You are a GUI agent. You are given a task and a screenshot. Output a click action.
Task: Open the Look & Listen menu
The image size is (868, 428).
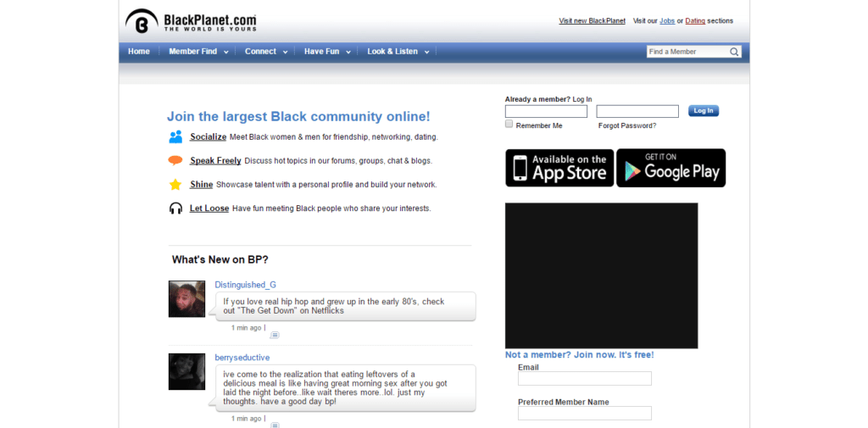392,52
